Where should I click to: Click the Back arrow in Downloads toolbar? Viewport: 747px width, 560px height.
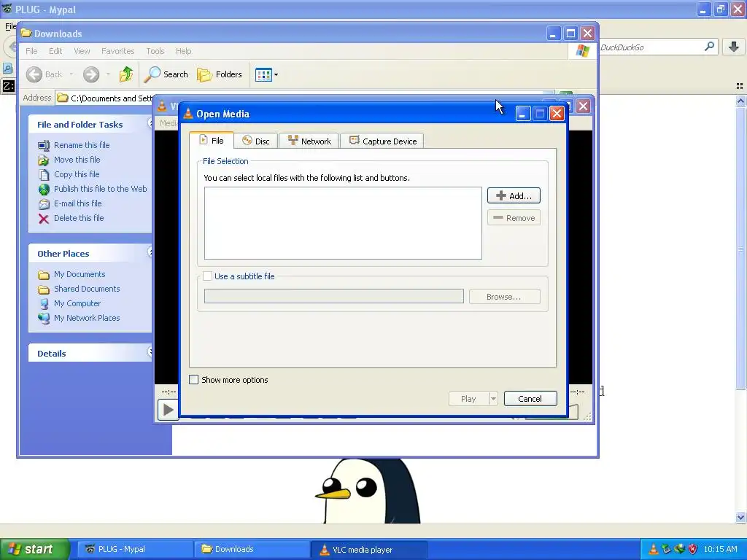(34, 74)
